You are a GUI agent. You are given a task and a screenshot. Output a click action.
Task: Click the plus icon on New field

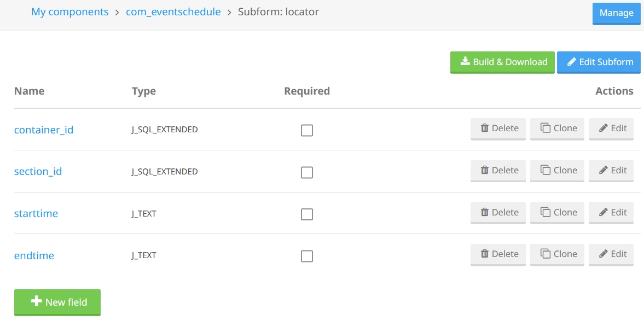coord(37,301)
